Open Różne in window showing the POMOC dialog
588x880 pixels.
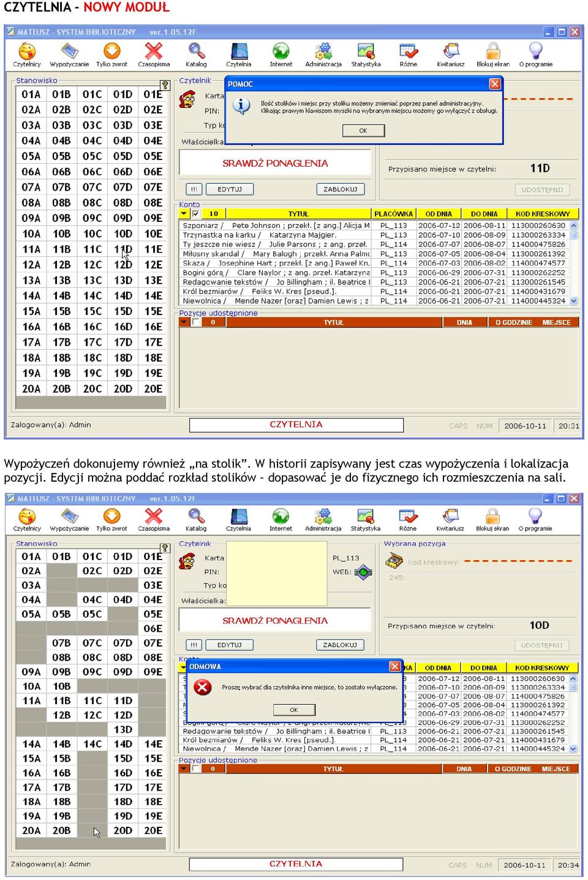pyautogui.click(x=408, y=55)
